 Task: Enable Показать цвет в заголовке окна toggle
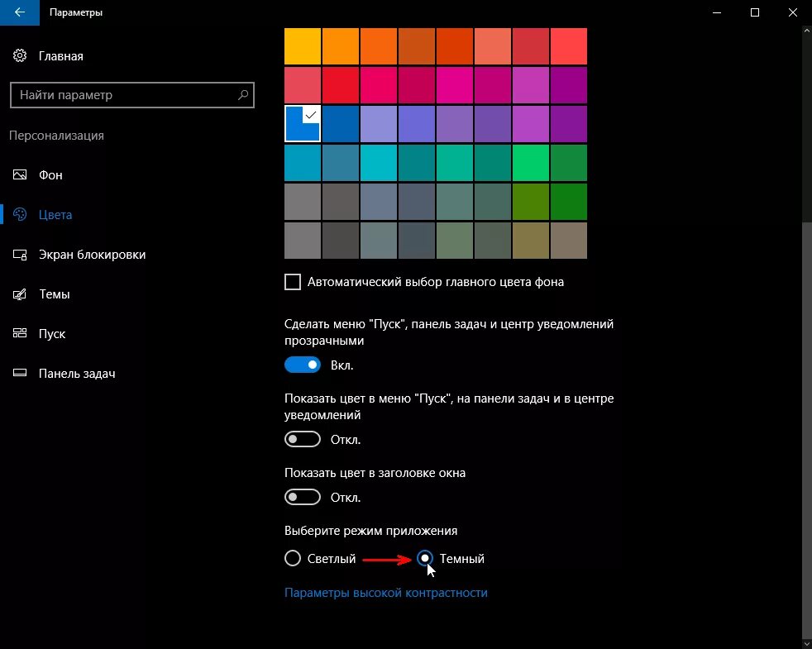[x=303, y=497]
